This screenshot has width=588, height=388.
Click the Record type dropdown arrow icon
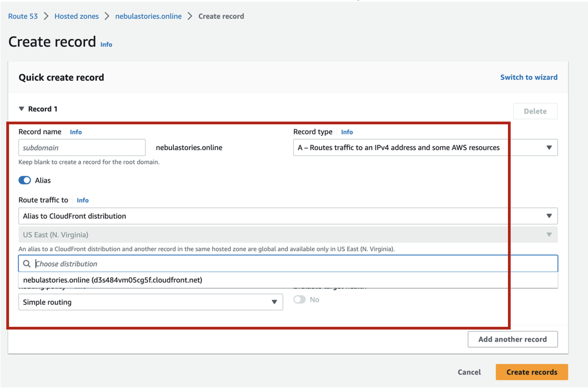point(549,148)
